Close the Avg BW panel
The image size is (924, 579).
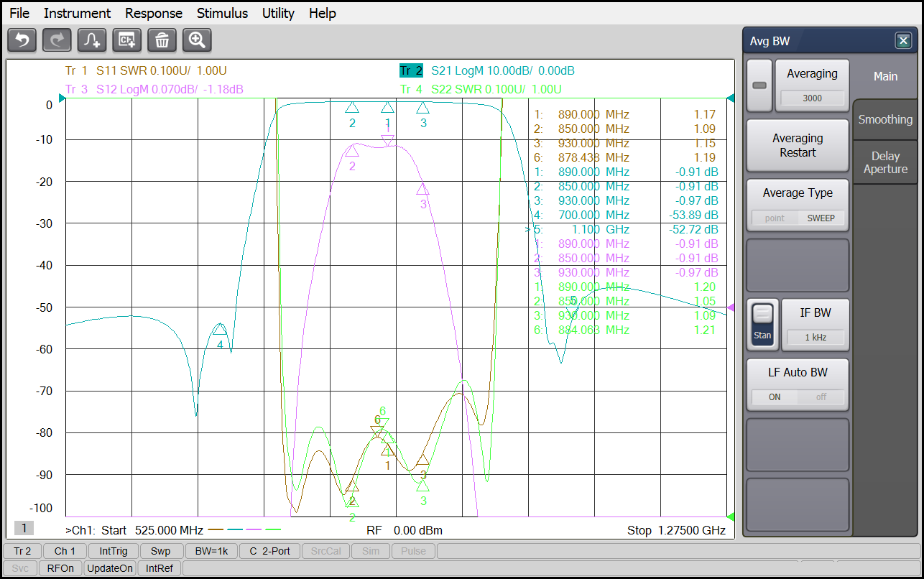903,41
